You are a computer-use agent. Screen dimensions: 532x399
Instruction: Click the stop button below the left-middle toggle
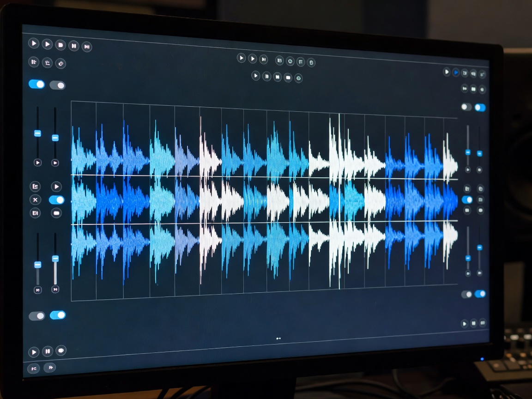(x=56, y=213)
